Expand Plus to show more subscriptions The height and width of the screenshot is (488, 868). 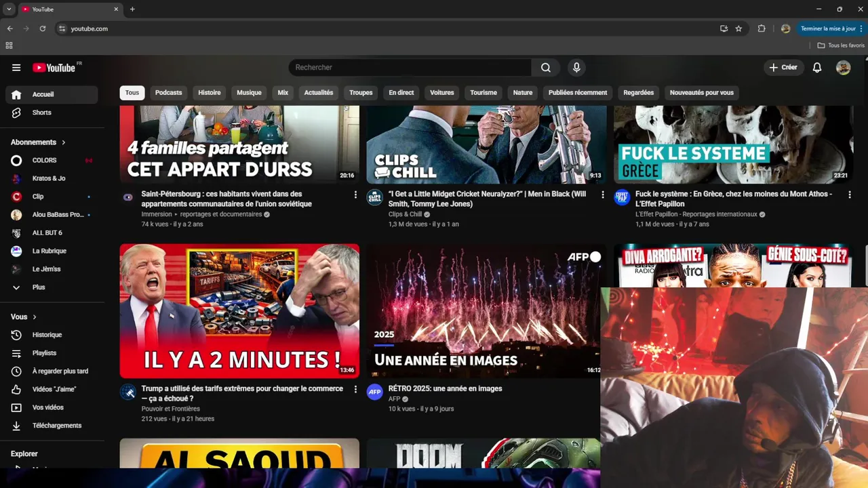pyautogui.click(x=52, y=287)
